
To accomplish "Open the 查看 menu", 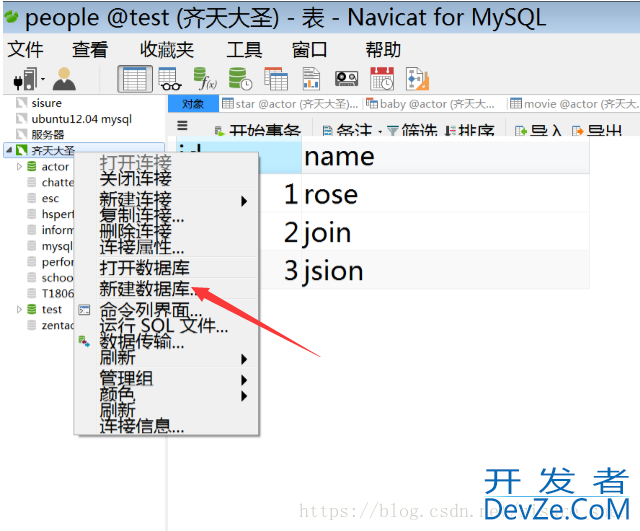I will click(x=90, y=50).
